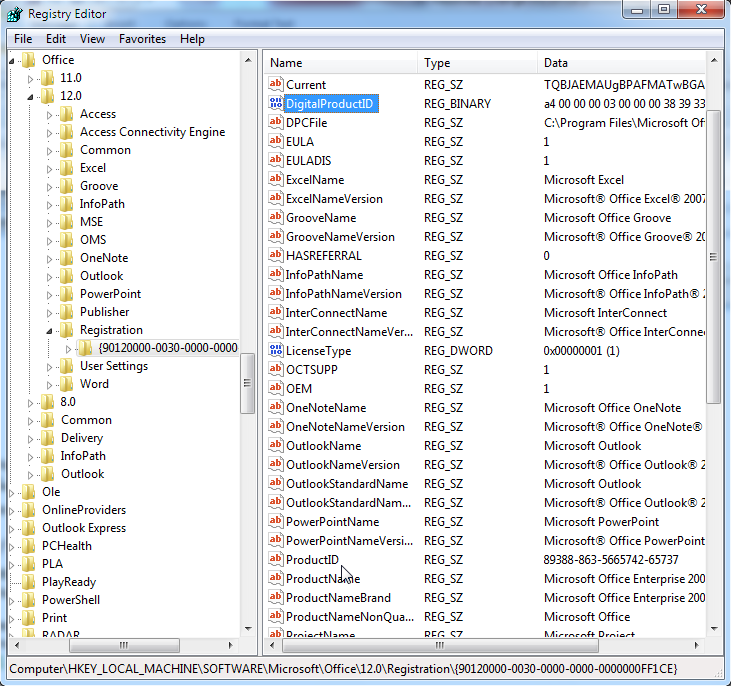Screen dimensions: 731x686
Task: Expand the {90120000-0030-0000-0000 subkey
Action: coord(68,349)
